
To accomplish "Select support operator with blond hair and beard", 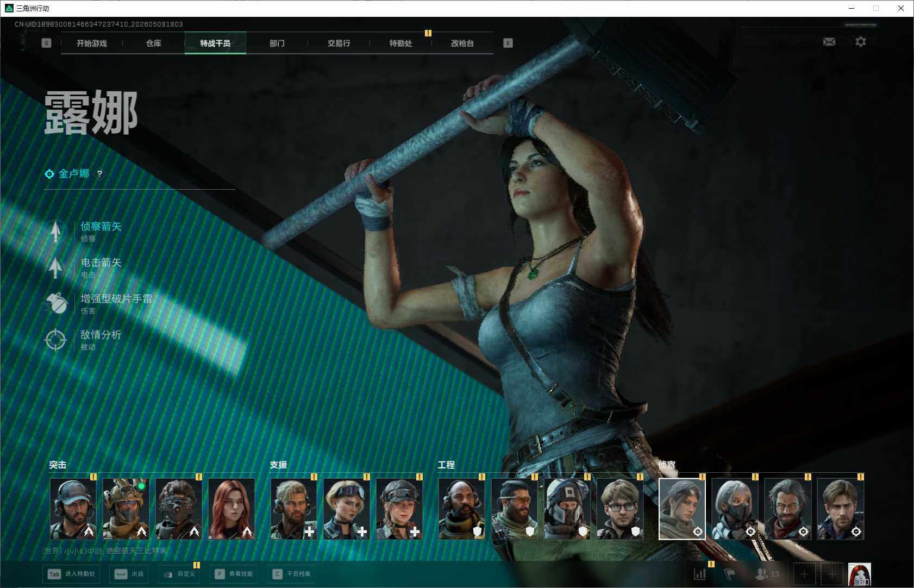I will tap(294, 509).
